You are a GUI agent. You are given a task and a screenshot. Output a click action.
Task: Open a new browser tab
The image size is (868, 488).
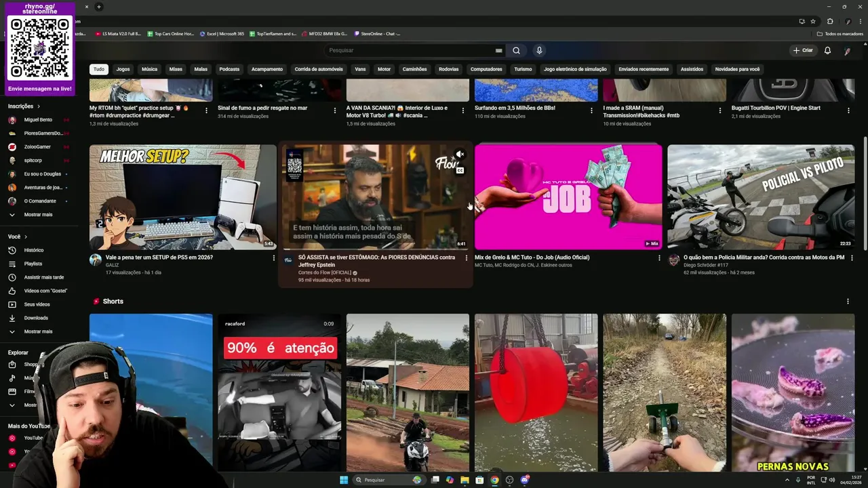(x=98, y=7)
